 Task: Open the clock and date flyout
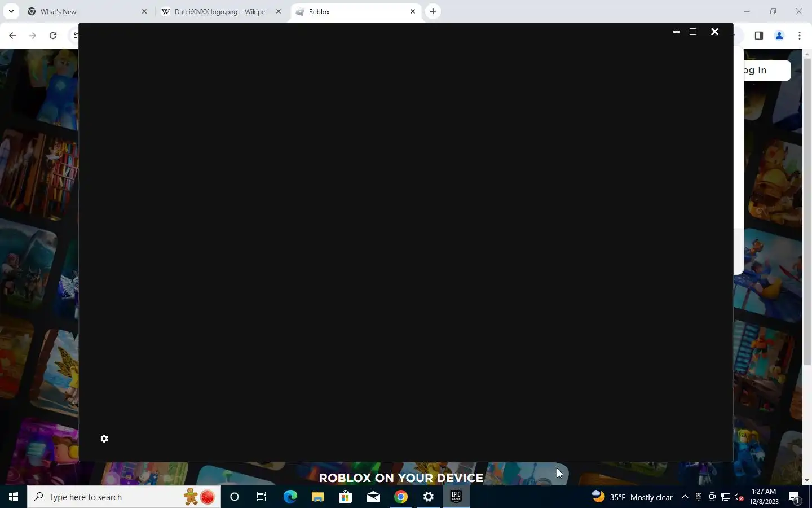point(764,497)
